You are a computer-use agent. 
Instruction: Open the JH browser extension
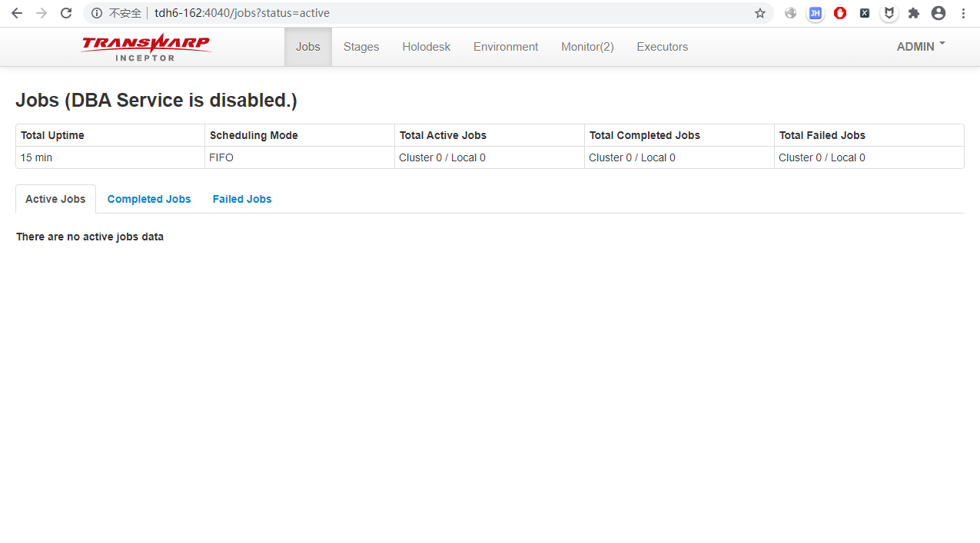click(816, 13)
